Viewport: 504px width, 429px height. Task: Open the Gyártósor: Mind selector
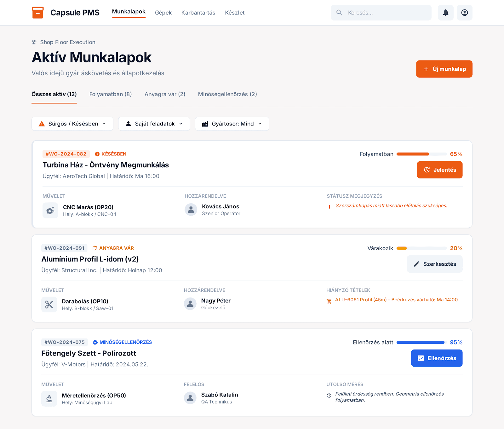point(232,124)
